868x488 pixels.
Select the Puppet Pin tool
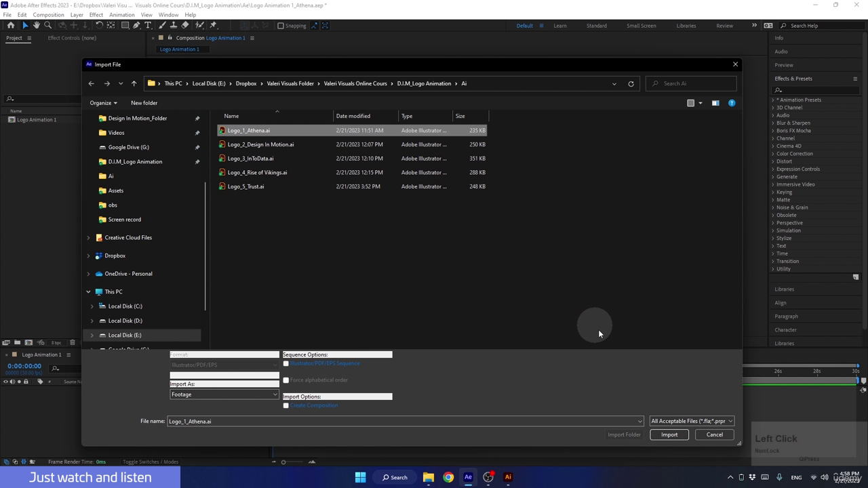tap(213, 26)
